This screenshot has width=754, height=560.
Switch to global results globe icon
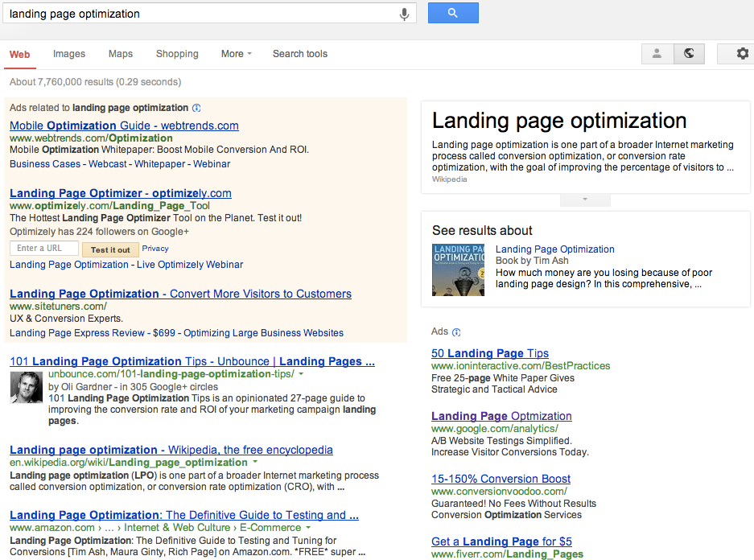[x=689, y=53]
